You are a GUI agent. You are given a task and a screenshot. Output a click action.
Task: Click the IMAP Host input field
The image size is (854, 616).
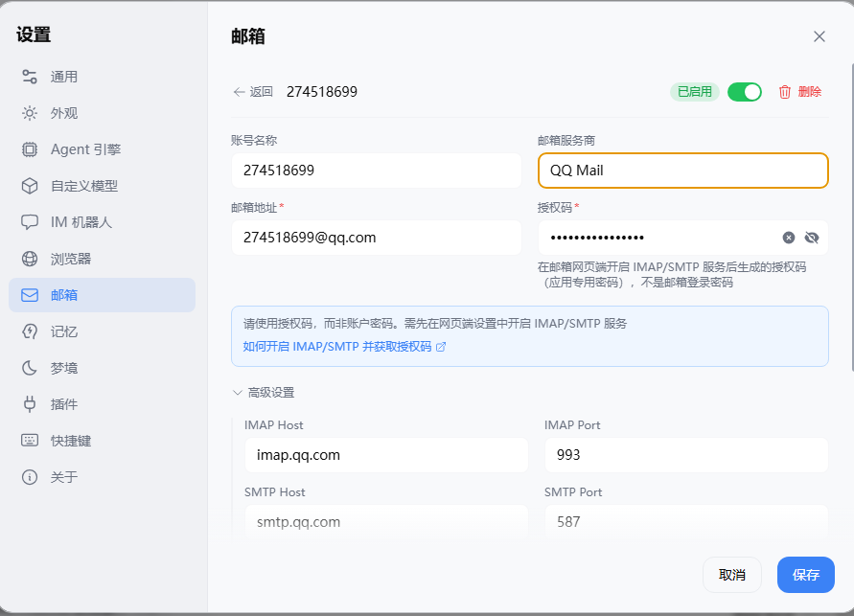point(386,455)
